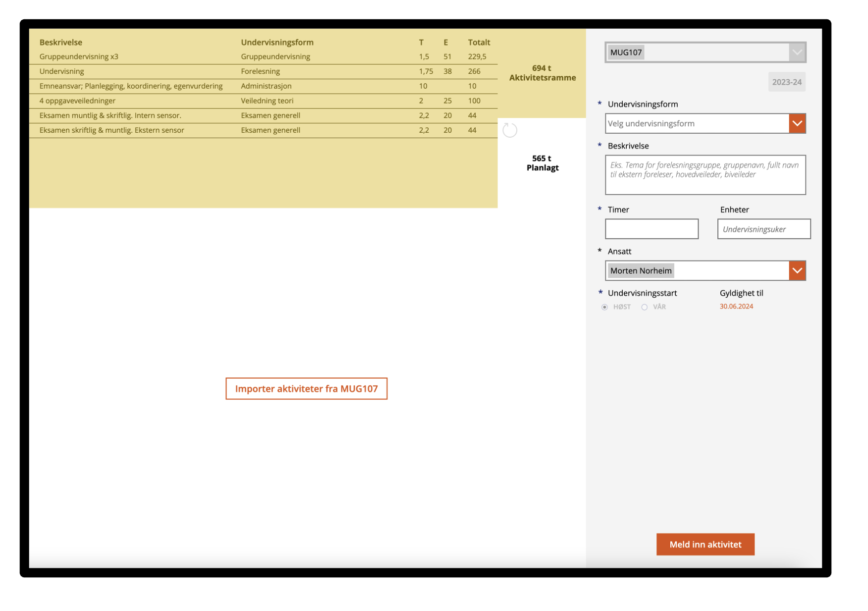This screenshot has width=868, height=611.
Task: Click the Enheter input field
Action: coord(763,229)
